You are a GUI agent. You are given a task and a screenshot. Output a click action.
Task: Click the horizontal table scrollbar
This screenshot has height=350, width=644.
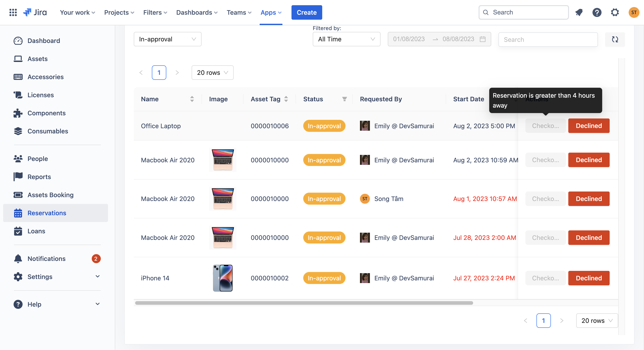(x=303, y=303)
